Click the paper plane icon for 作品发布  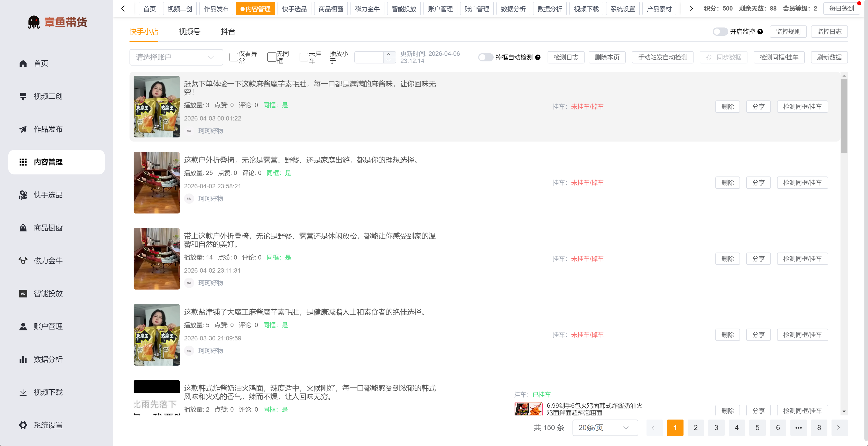(x=23, y=129)
